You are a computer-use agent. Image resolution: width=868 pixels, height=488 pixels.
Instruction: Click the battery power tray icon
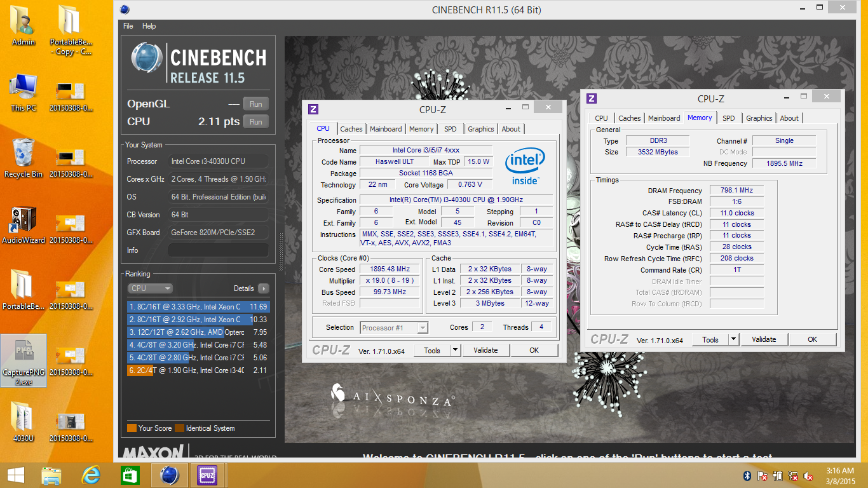coord(778,476)
